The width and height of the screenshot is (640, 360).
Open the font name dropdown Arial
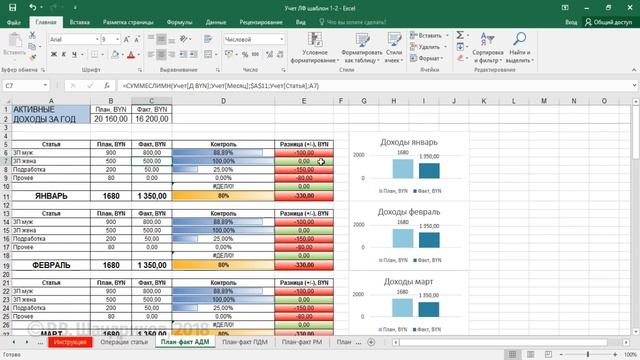tap(97, 39)
